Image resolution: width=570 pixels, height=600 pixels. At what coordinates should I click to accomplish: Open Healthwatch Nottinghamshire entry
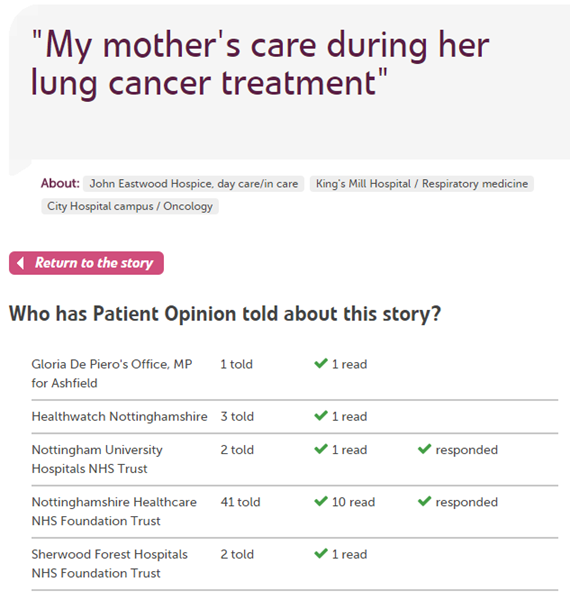pos(119,416)
